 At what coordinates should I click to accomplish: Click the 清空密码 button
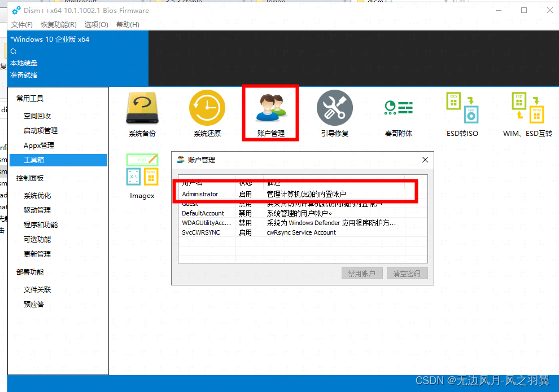click(x=407, y=274)
